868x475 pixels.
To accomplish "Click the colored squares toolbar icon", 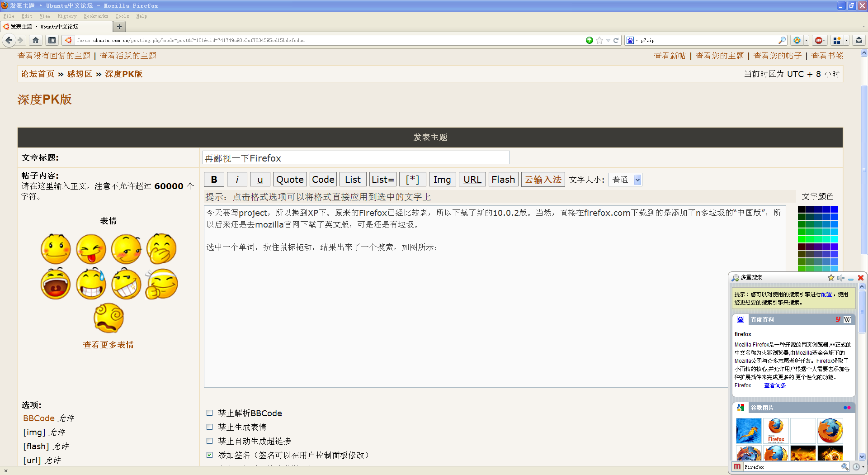I will [837, 40].
